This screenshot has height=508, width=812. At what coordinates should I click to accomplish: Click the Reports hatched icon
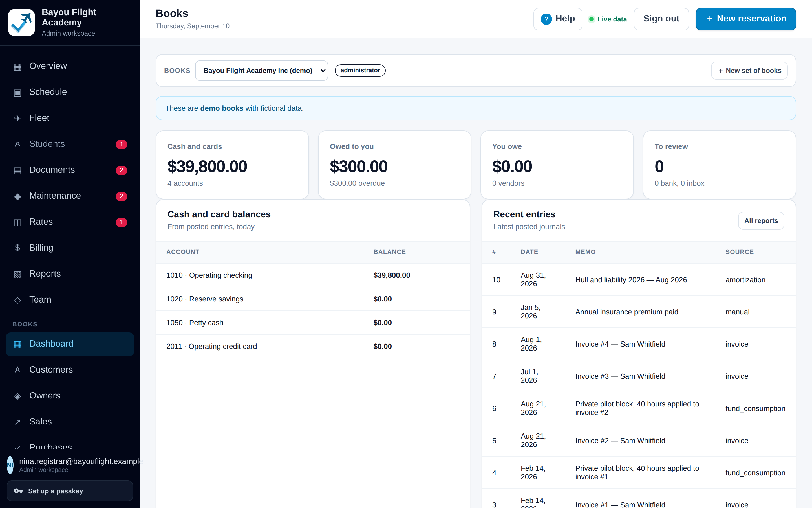click(x=17, y=274)
